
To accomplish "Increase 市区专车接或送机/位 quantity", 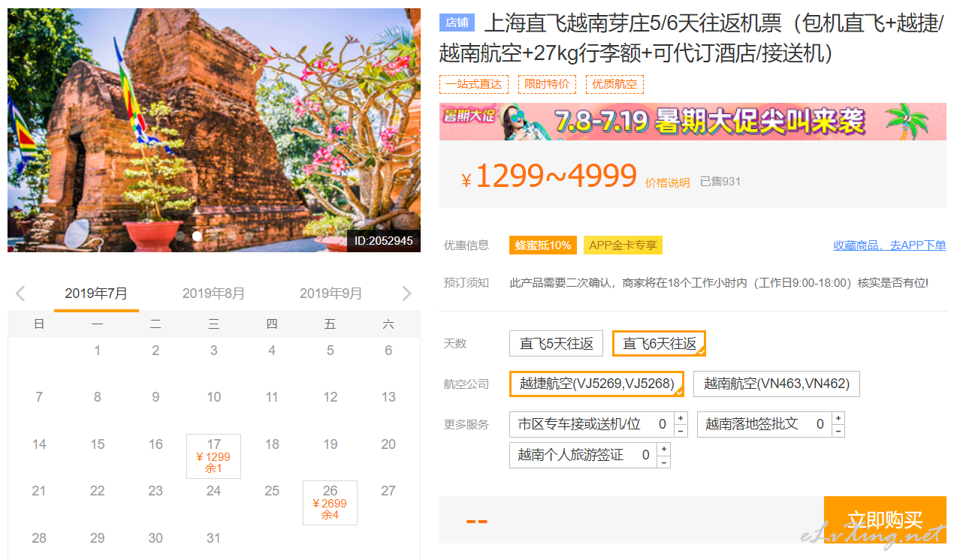I will point(681,418).
